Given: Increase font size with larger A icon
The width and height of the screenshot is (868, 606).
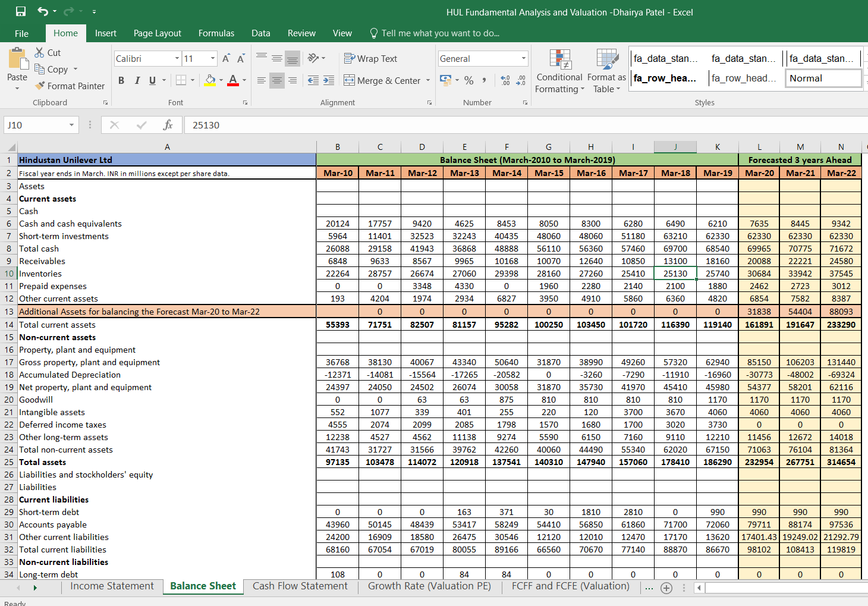Looking at the screenshot, I should (x=226, y=58).
